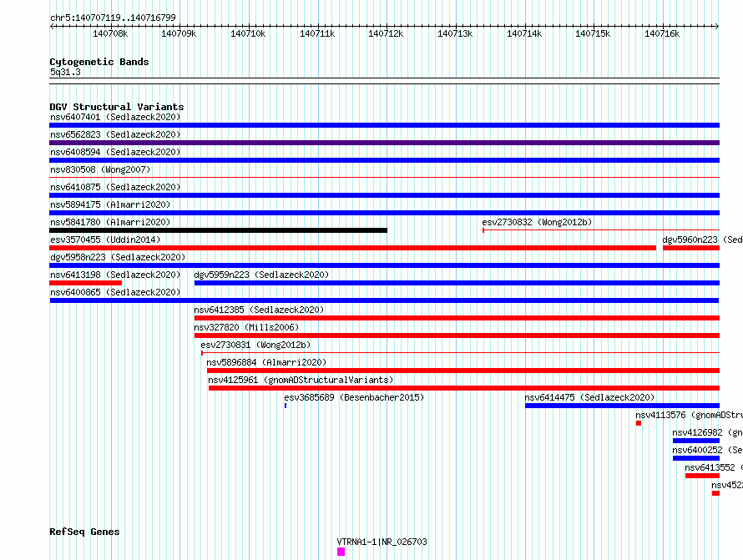Select the Cytogenetic Bands track title

coord(99,62)
